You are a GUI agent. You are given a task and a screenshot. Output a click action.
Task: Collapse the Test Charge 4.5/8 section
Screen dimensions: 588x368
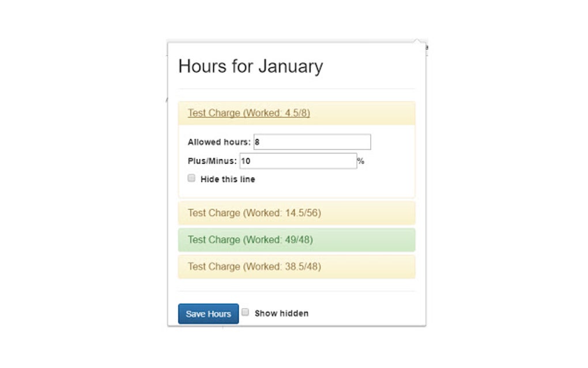(248, 113)
